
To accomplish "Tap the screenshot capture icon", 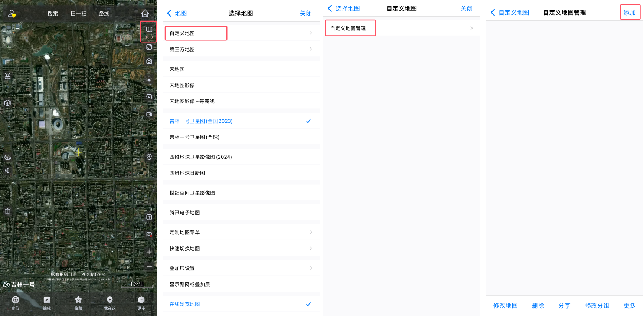I will tap(149, 97).
